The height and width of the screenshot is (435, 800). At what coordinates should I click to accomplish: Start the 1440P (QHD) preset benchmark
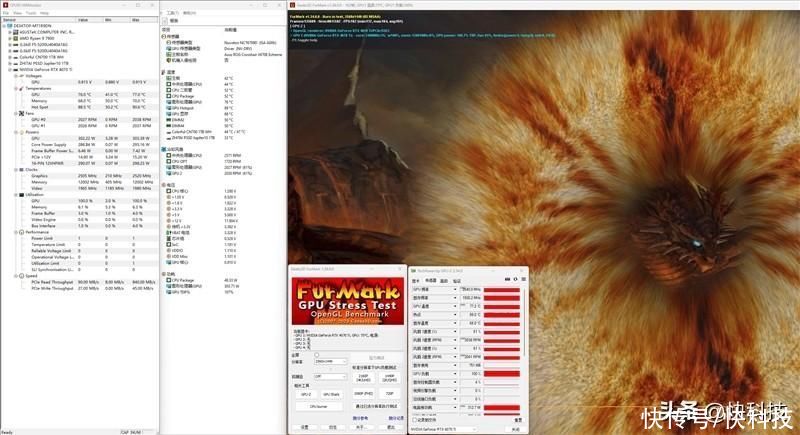(x=389, y=378)
